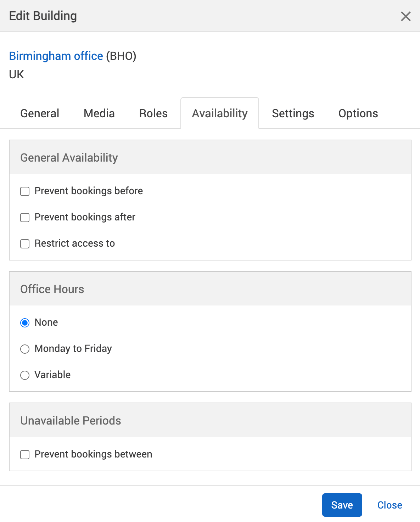Switch to the General tab
This screenshot has height=522, width=420.
tap(40, 113)
